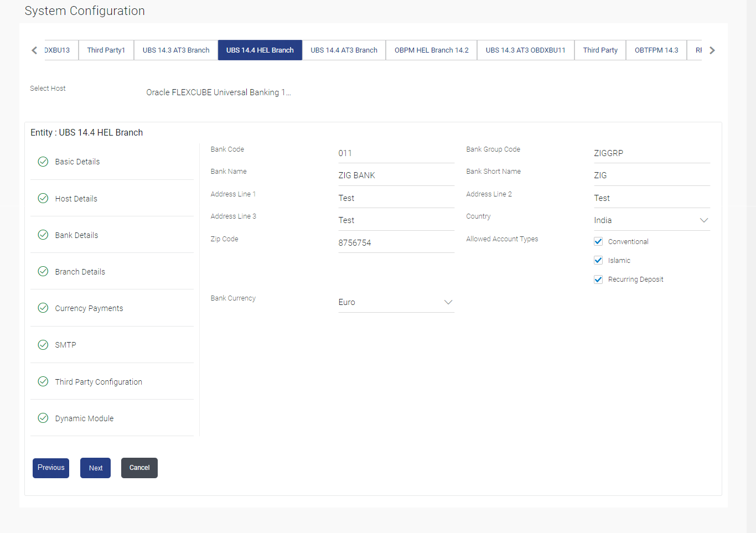Click the Bank Details checkmark icon
The height and width of the screenshot is (533, 756).
point(43,235)
